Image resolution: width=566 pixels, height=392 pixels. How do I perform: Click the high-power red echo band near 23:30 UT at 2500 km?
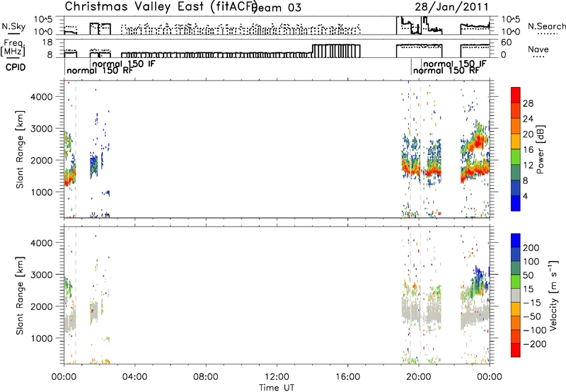coord(478,142)
